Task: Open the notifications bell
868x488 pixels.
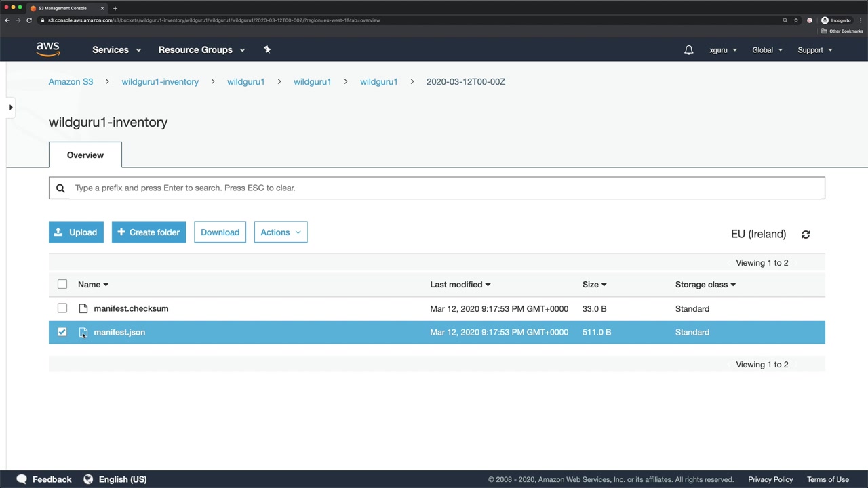Action: [x=689, y=49]
